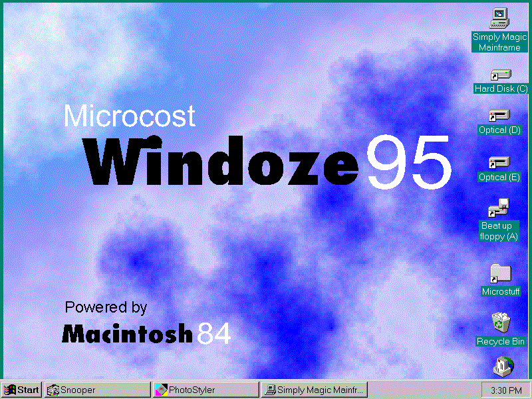Click the Beat up floppy (A) label

(x=499, y=231)
